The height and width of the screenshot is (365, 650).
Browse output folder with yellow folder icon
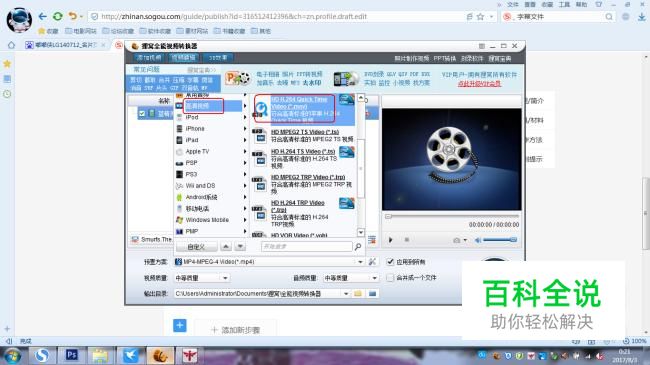(358, 294)
